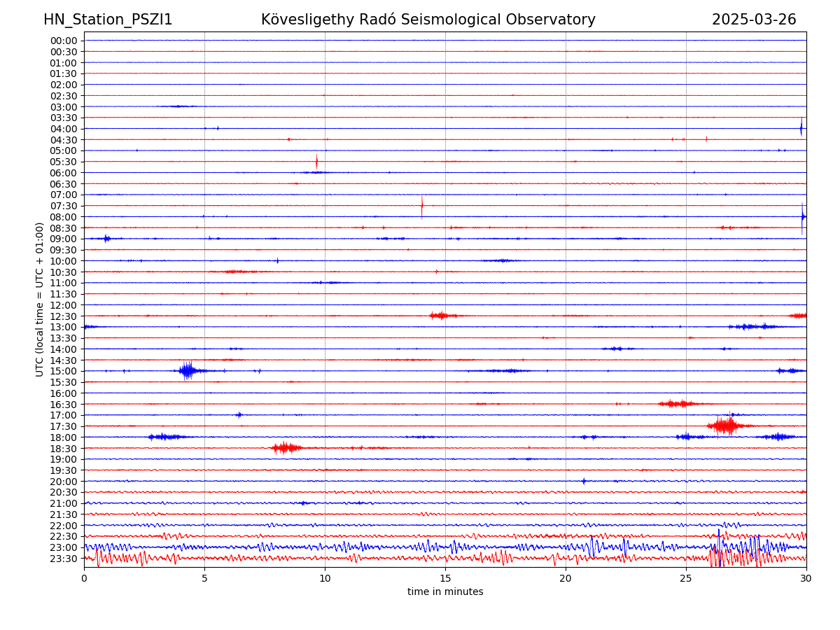Click the blue spike ending the 04:00 trace
Screen dimensions: 840x630
(x=801, y=127)
